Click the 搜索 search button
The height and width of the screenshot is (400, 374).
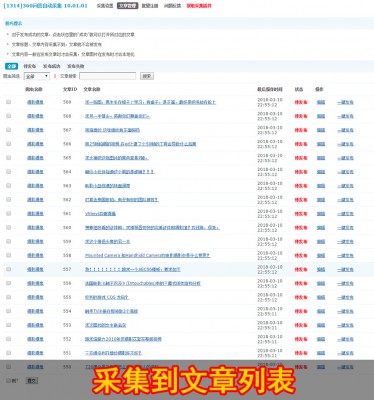point(147,76)
